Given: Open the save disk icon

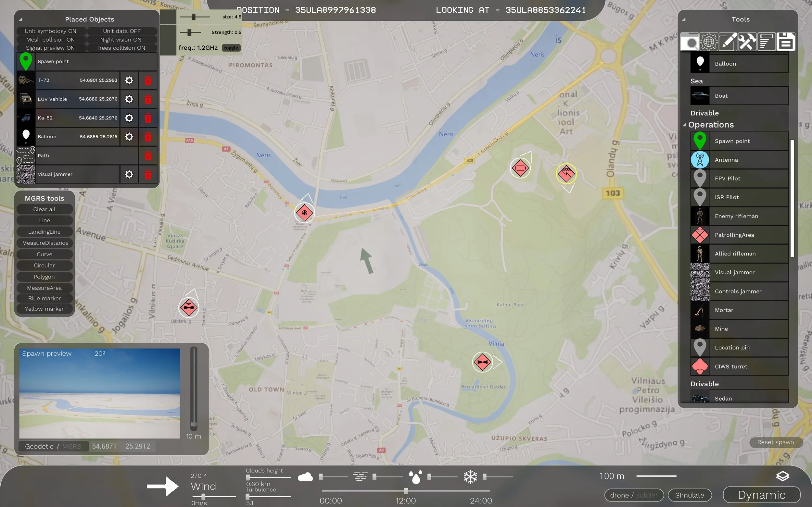Looking at the screenshot, I should pos(785,42).
